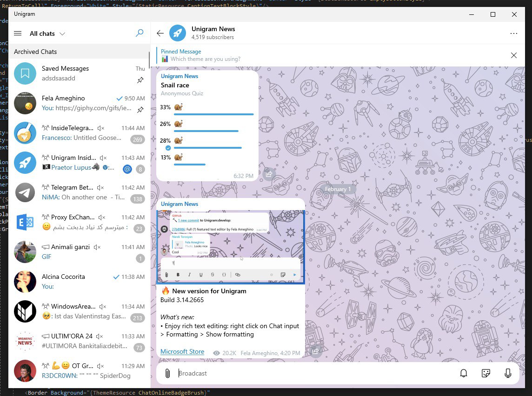Screen dimensions: 532x396
Task: Click the 26% poll result bar
Action: coord(206,131)
